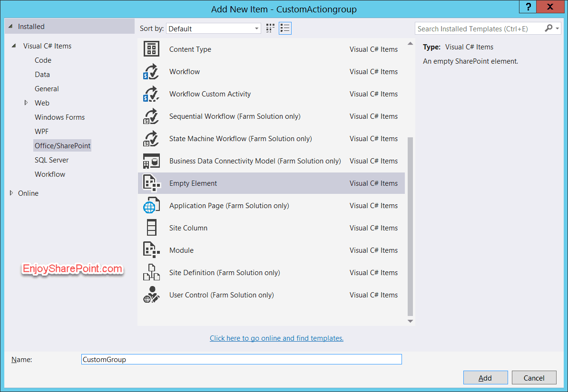Click the scroll down arrow

click(x=410, y=321)
